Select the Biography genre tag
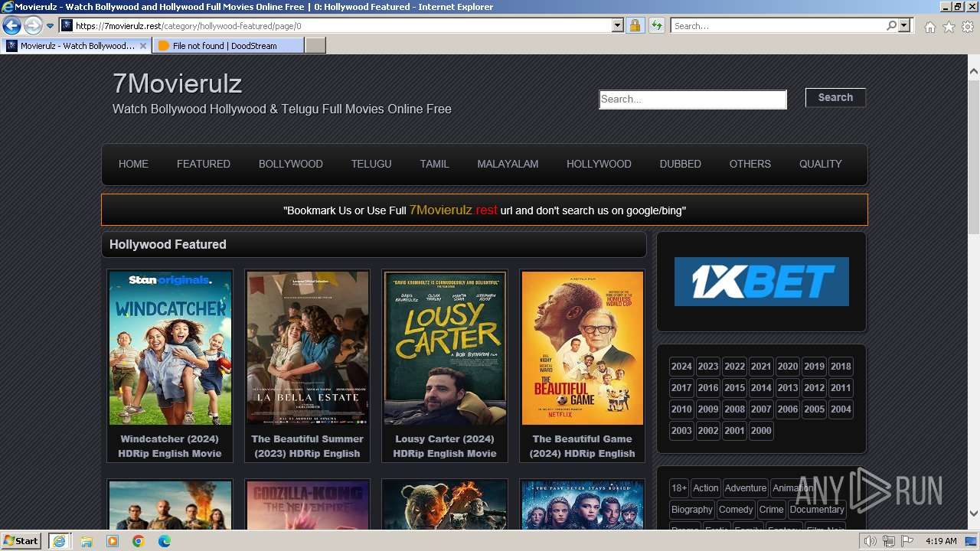Screen dimensions: 980x551 (692, 510)
